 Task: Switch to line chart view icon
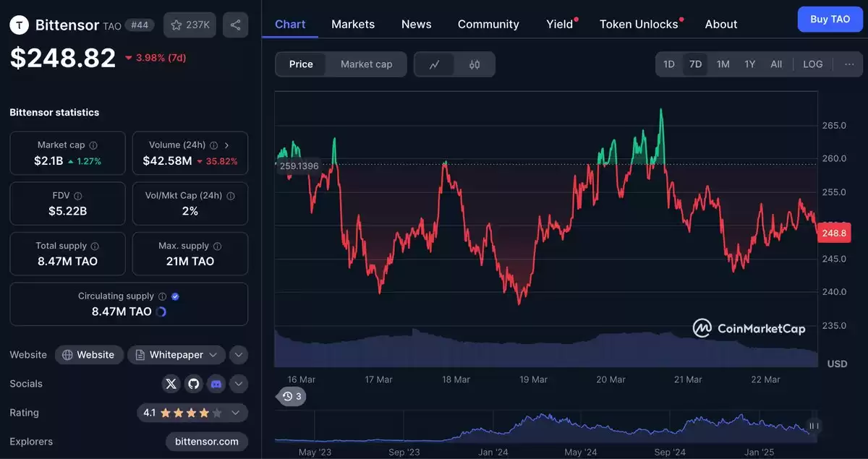tap(435, 64)
